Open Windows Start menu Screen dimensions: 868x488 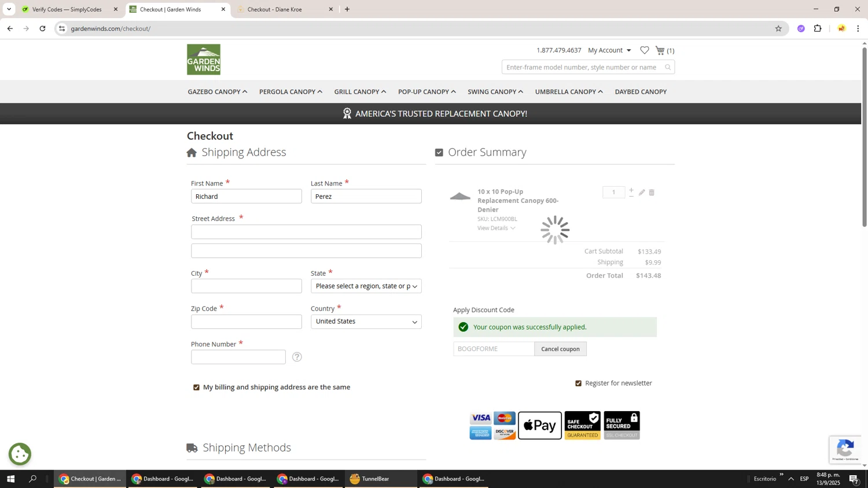point(10,479)
